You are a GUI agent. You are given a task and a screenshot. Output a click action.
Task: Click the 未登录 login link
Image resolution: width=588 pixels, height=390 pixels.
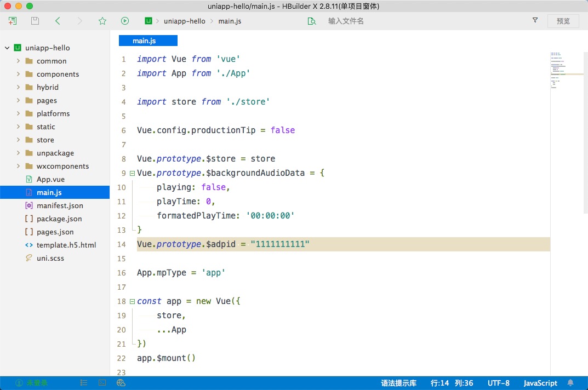[37, 383]
